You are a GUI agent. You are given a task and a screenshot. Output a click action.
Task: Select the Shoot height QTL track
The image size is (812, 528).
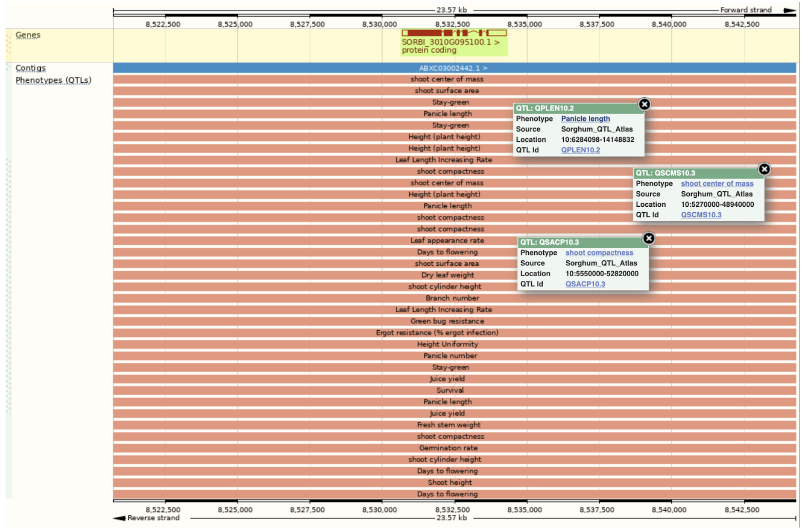(x=454, y=482)
